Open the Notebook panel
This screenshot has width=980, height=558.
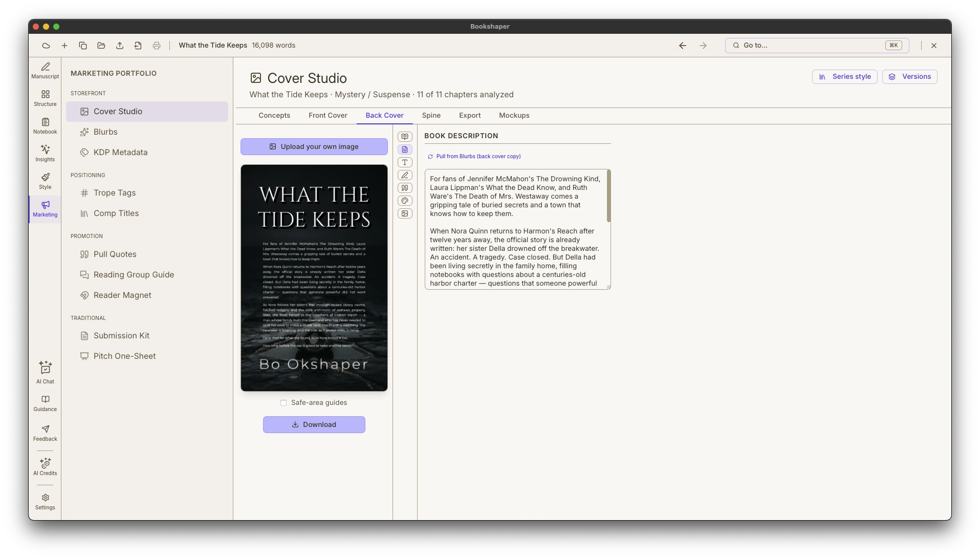[x=45, y=126]
